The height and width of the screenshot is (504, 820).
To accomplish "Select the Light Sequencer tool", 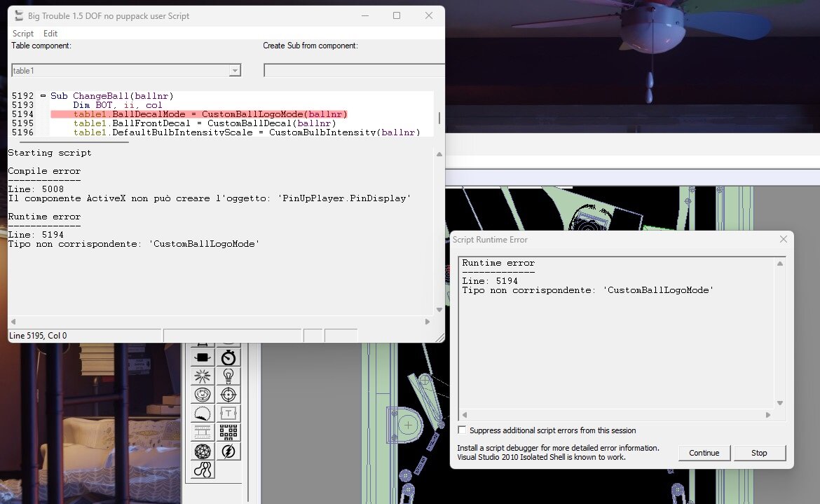I will (228, 432).
